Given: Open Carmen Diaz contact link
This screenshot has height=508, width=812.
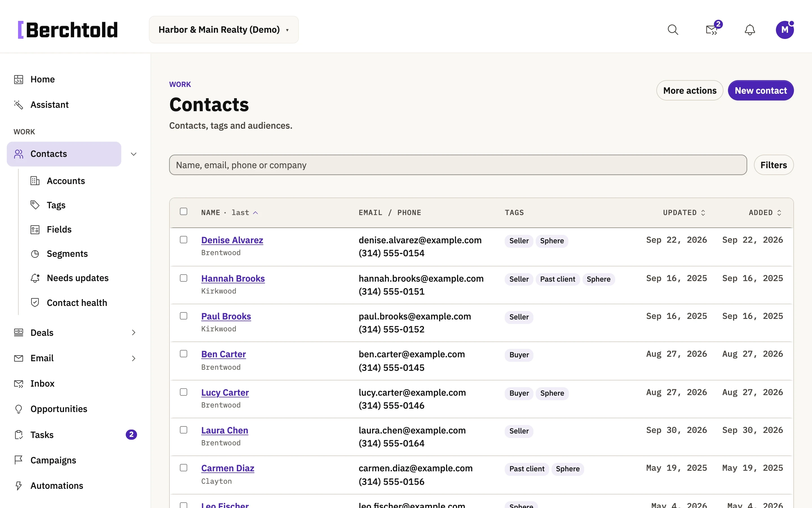Looking at the screenshot, I should pyautogui.click(x=228, y=468).
